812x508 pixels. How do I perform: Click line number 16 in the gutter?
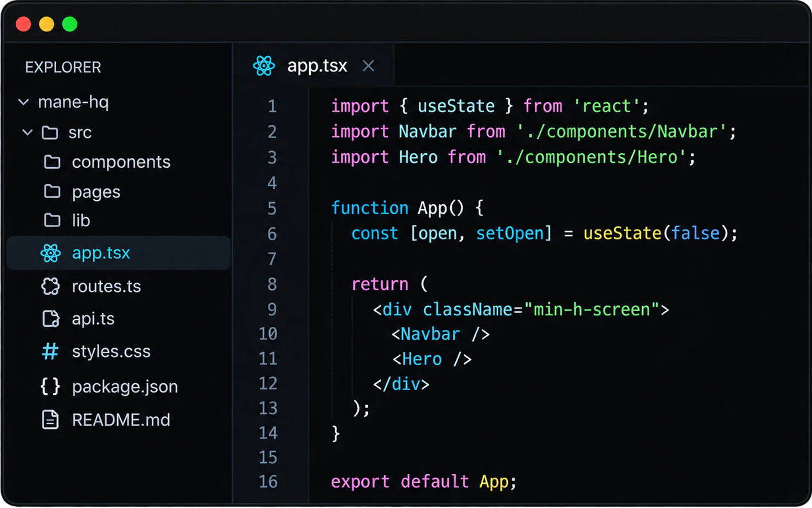point(268,481)
